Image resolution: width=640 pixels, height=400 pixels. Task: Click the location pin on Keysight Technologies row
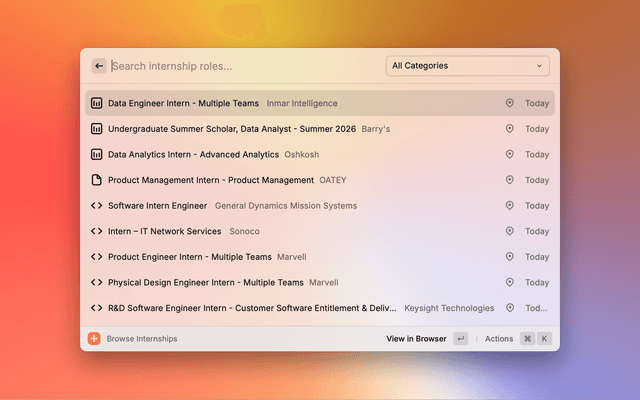509,308
